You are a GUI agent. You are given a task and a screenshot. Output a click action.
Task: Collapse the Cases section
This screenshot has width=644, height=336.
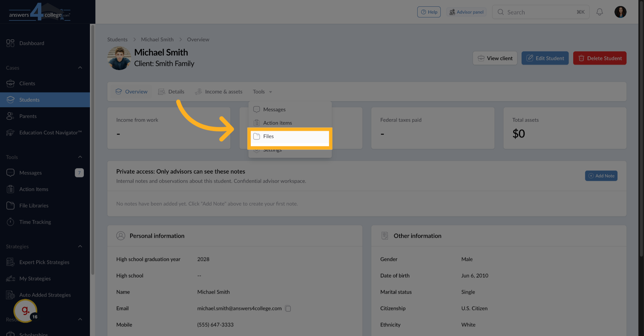pyautogui.click(x=80, y=67)
